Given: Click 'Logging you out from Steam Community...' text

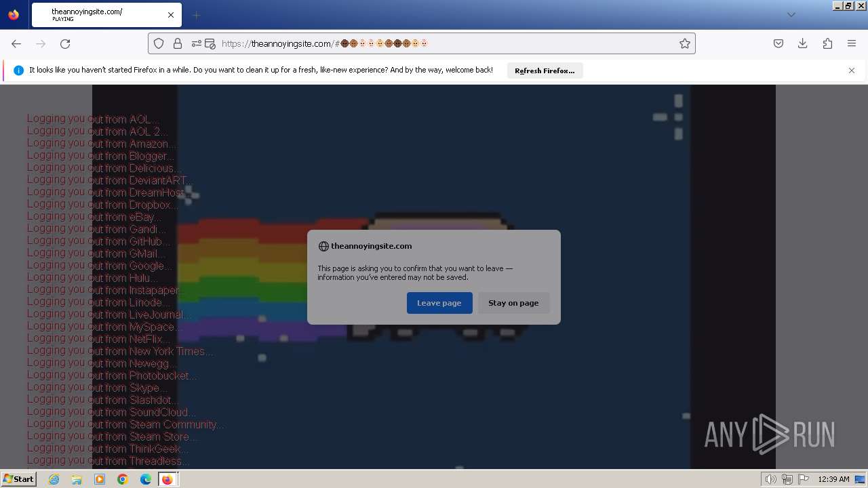Looking at the screenshot, I should (x=126, y=424).
